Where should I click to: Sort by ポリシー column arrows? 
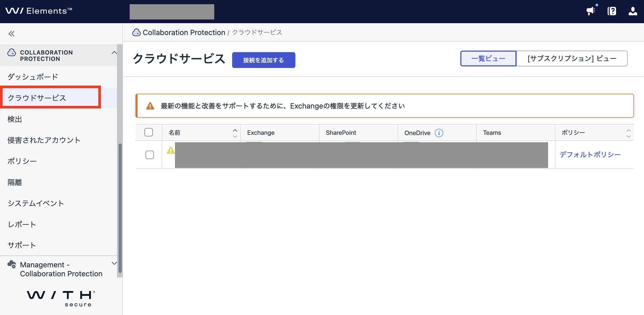pos(629,133)
